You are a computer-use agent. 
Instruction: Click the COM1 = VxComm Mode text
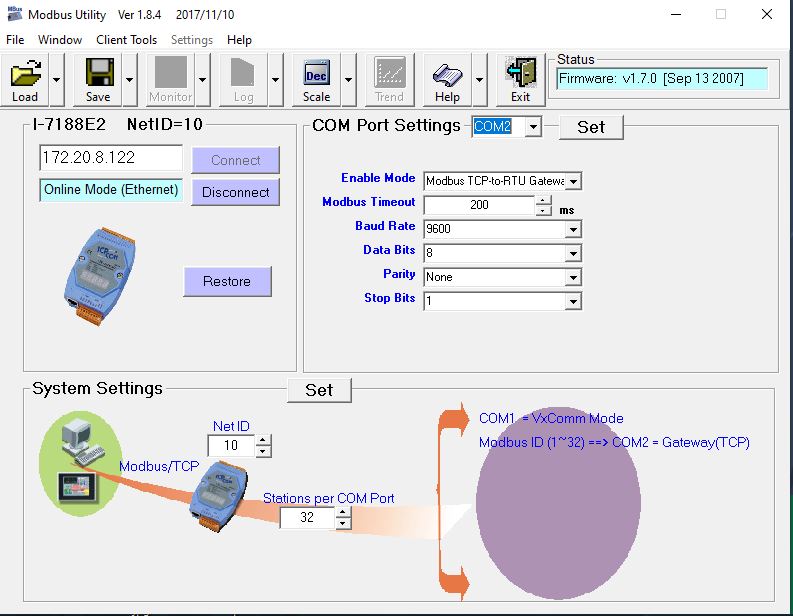[551, 418]
